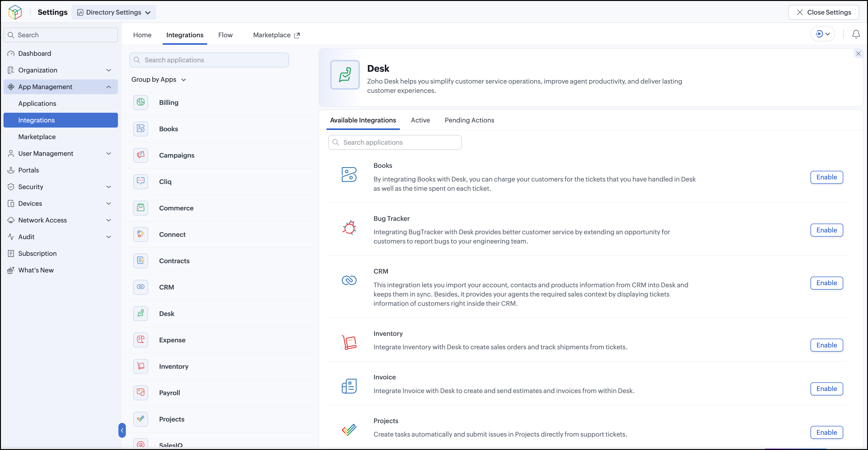Expand the Network Access section
This screenshot has width=868, height=450.
[108, 220]
